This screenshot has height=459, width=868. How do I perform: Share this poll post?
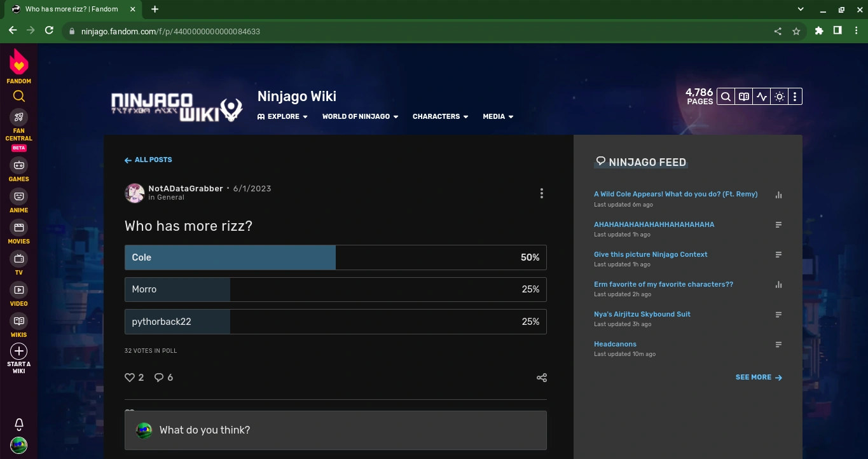click(x=542, y=378)
